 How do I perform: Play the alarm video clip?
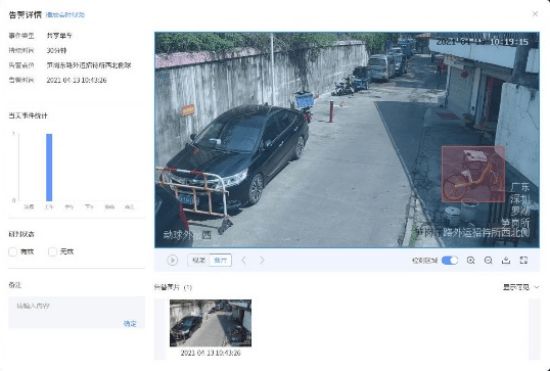pyautogui.click(x=172, y=260)
